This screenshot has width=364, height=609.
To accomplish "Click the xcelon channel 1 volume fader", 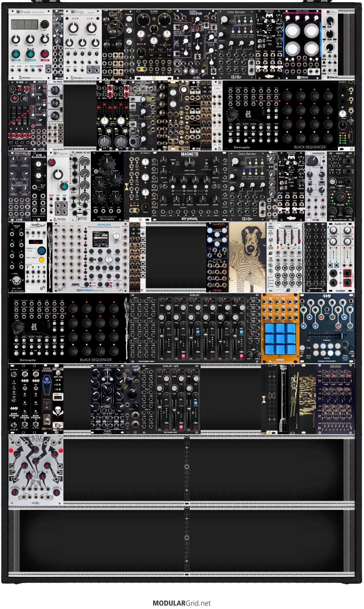I will click(x=162, y=337).
